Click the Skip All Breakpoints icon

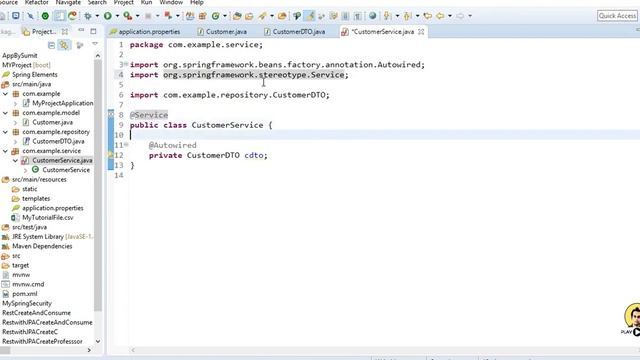[x=31, y=16]
